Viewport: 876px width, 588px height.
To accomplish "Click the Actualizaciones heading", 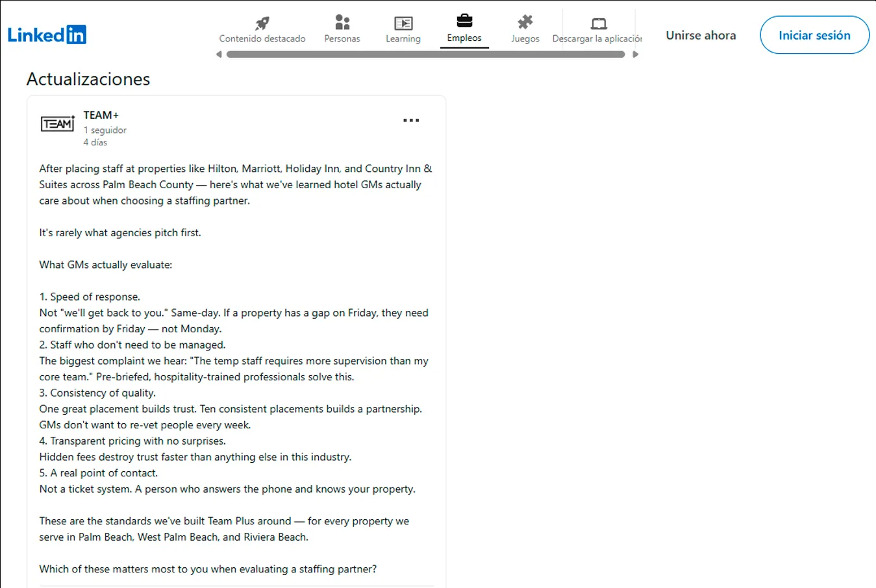I will tap(88, 79).
